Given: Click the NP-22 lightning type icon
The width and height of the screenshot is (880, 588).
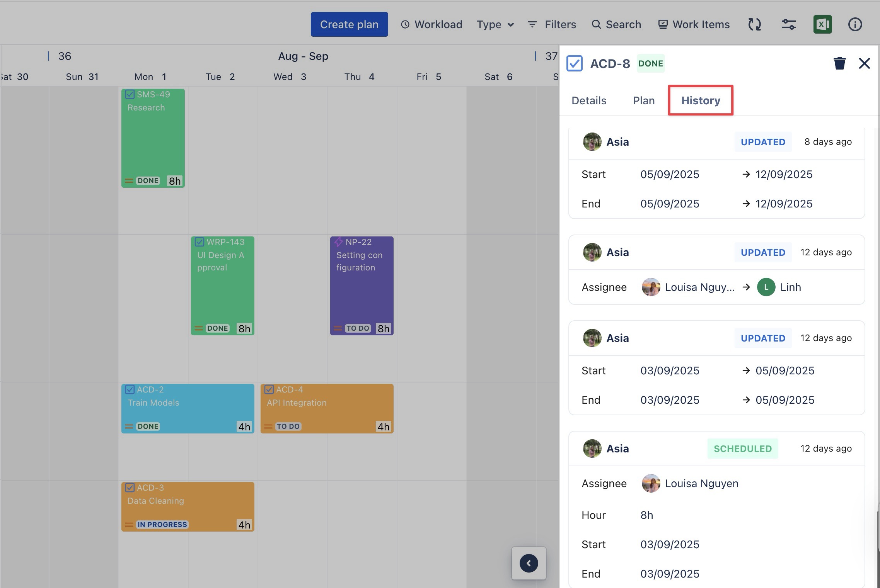Looking at the screenshot, I should point(339,242).
